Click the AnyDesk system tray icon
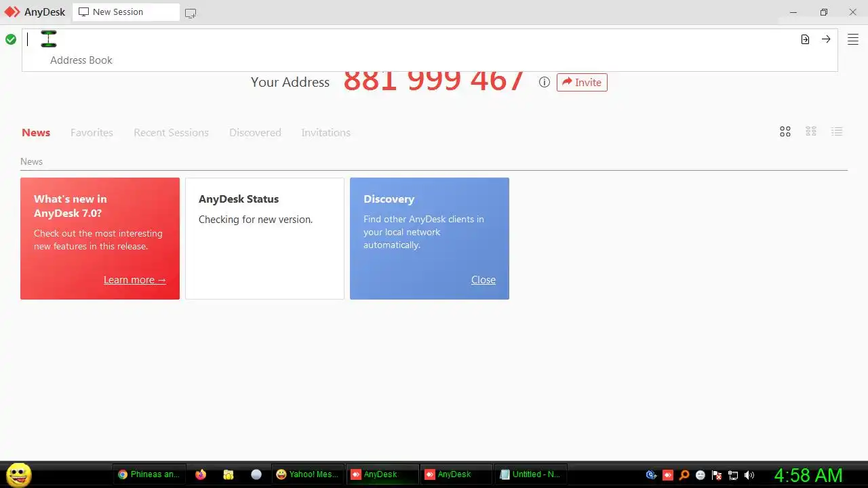Image resolution: width=868 pixels, height=488 pixels. pos(668,475)
